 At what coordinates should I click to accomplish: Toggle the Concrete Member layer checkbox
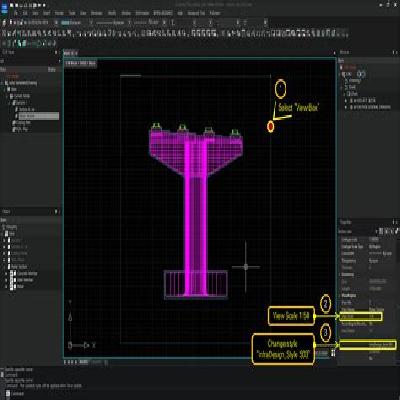(11, 273)
